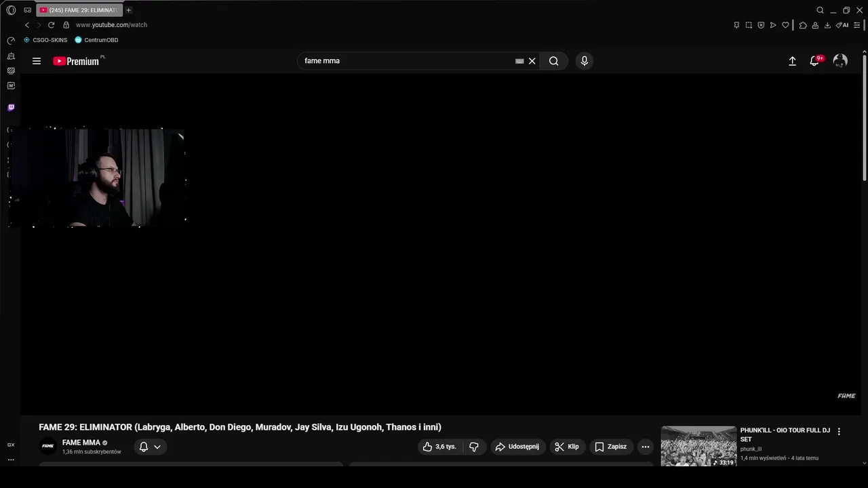Open the on-screen keyboard in search box
This screenshot has width=868, height=488.
coord(519,61)
